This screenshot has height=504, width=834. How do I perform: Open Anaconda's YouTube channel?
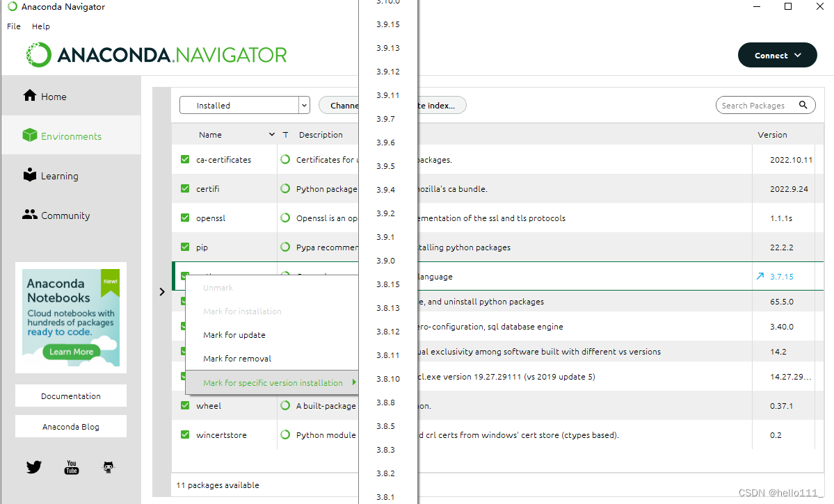[71, 467]
